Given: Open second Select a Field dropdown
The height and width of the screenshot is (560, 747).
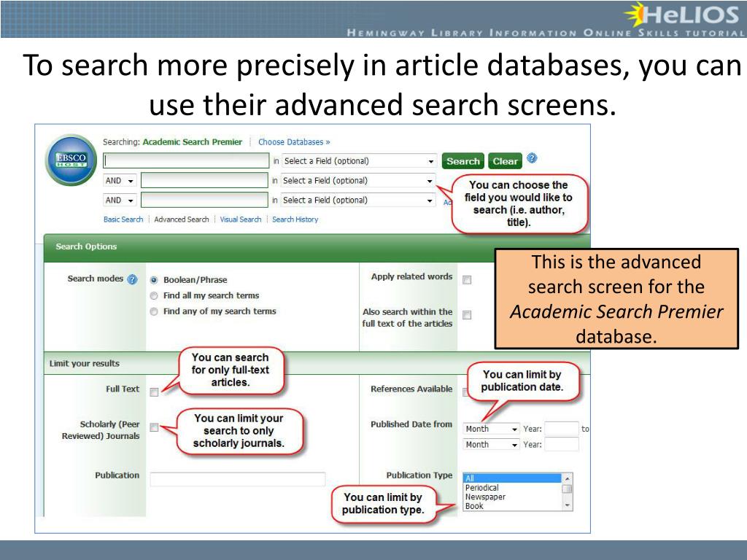Looking at the screenshot, I should 357,181.
